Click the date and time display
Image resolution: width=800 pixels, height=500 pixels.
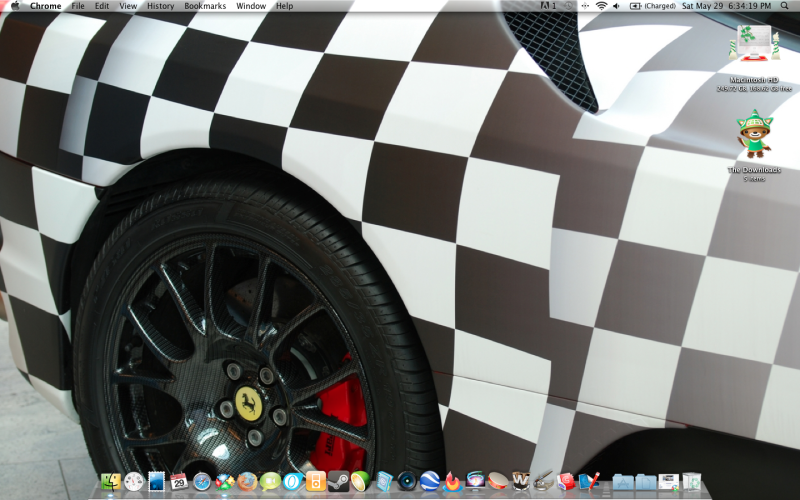click(x=727, y=6)
